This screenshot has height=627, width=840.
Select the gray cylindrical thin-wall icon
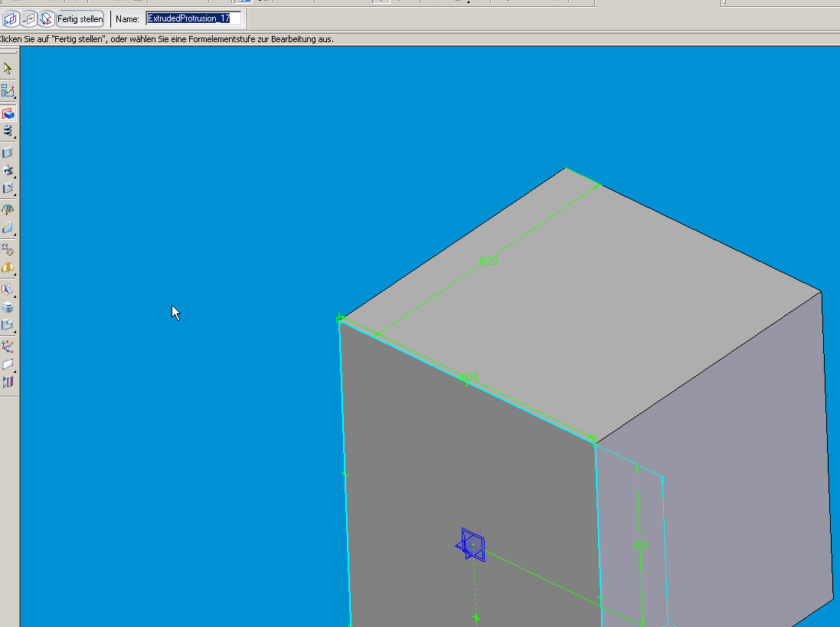pos(8,307)
